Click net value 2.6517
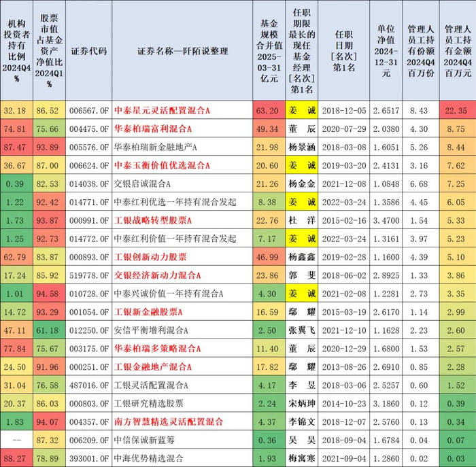This screenshot has height=467, width=476. pos(386,111)
